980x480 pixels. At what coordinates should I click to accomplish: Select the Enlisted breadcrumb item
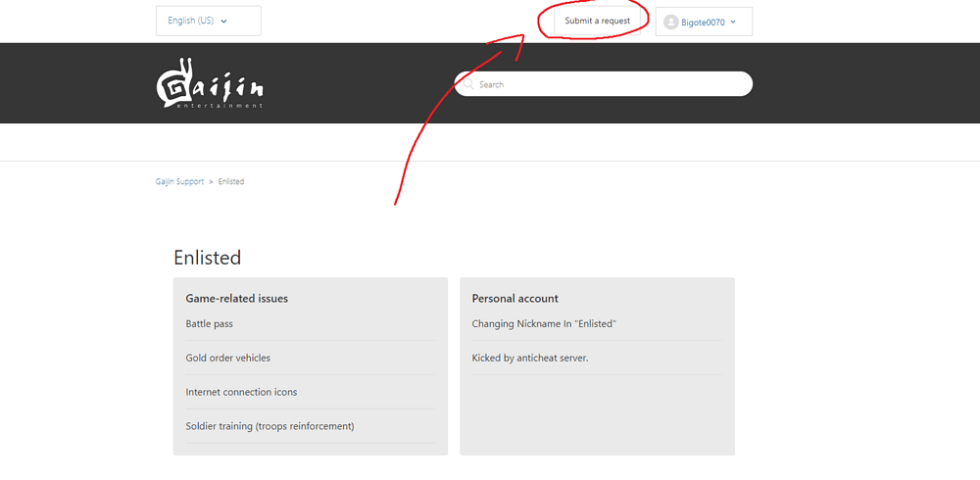pos(231,181)
